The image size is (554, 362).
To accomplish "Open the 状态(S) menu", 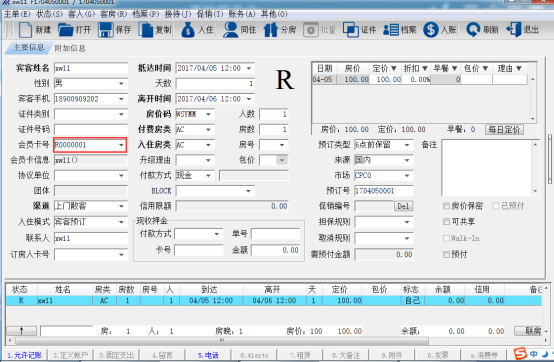I will click(x=49, y=14).
